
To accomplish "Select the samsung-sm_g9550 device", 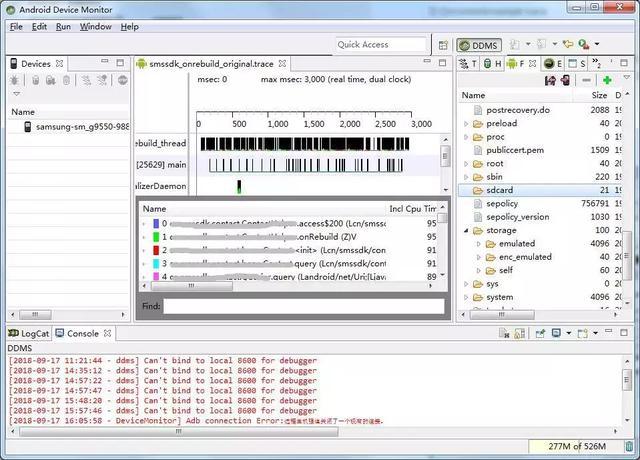I will (x=77, y=127).
